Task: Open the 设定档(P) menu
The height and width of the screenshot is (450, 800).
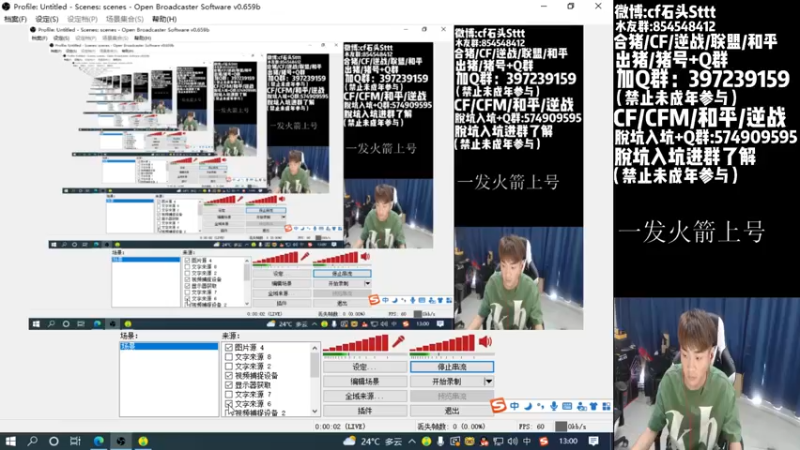Action: coord(82,19)
